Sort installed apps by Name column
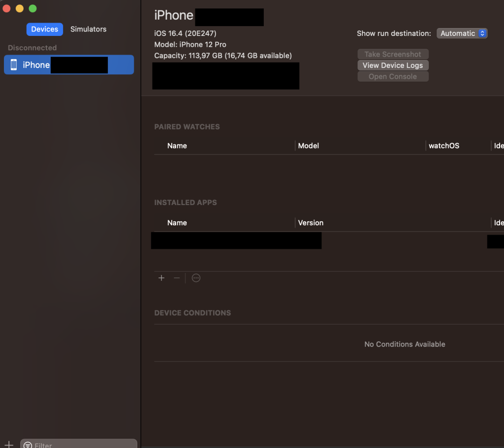Viewport: 504px width, 448px height. tap(177, 223)
